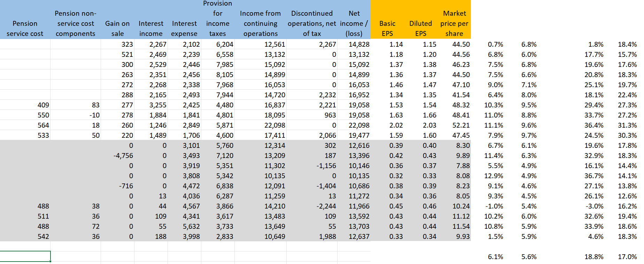This screenshot has width=644, height=264.
Task: Select market price value 46.23
Action: [x=461, y=65]
